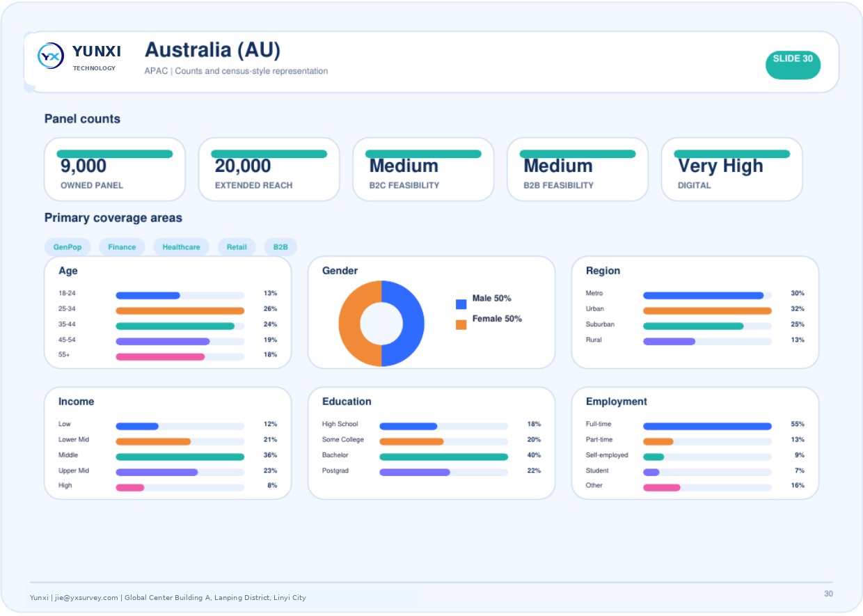
Task: Select the GenPop coverage tag
Action: coord(68,247)
